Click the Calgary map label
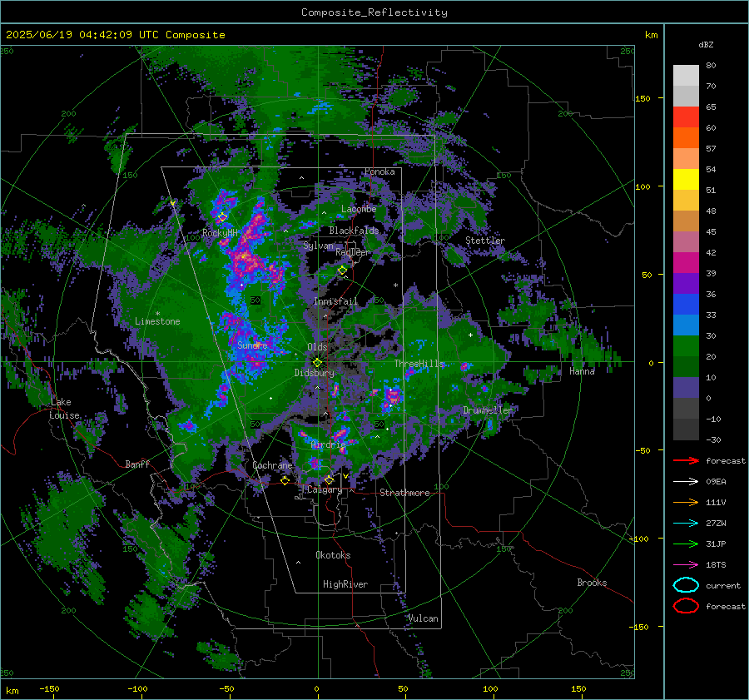749x700 pixels. point(325,489)
